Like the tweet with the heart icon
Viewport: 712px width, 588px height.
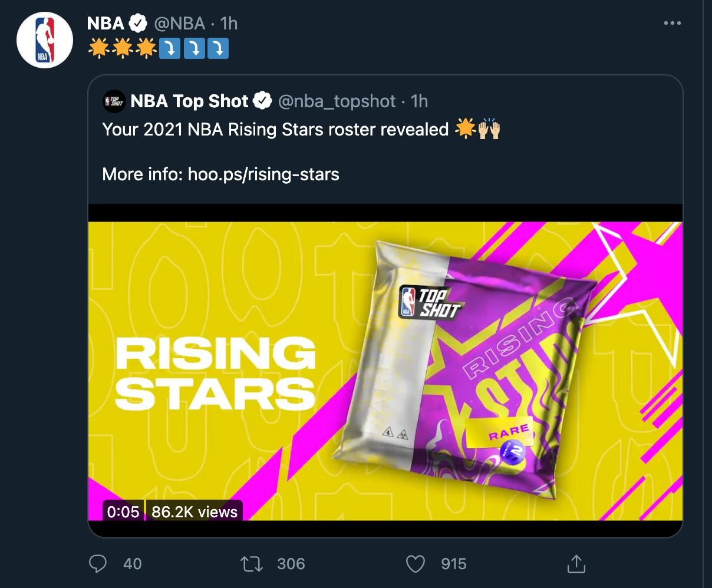point(416,564)
